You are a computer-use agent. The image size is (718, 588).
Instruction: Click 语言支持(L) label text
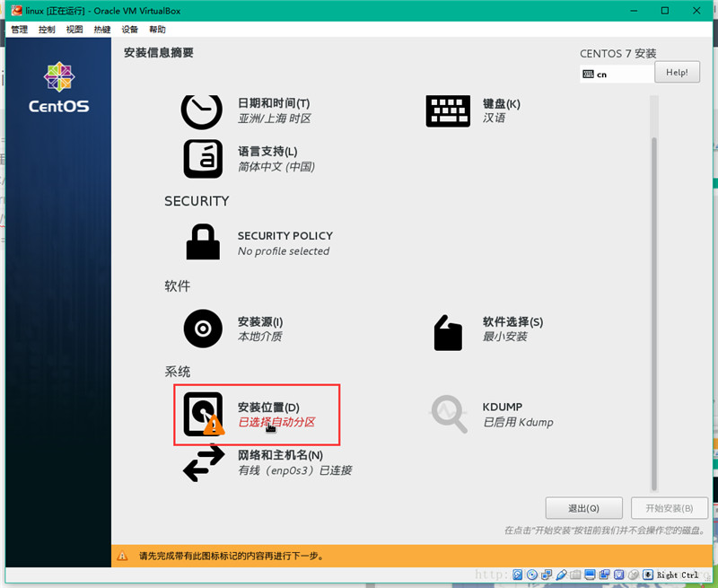tap(267, 151)
